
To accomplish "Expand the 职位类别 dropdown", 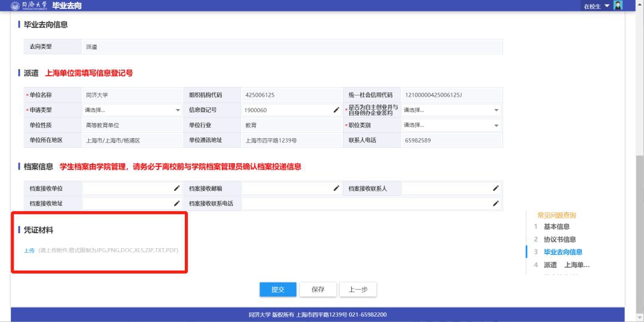I will coord(451,125).
